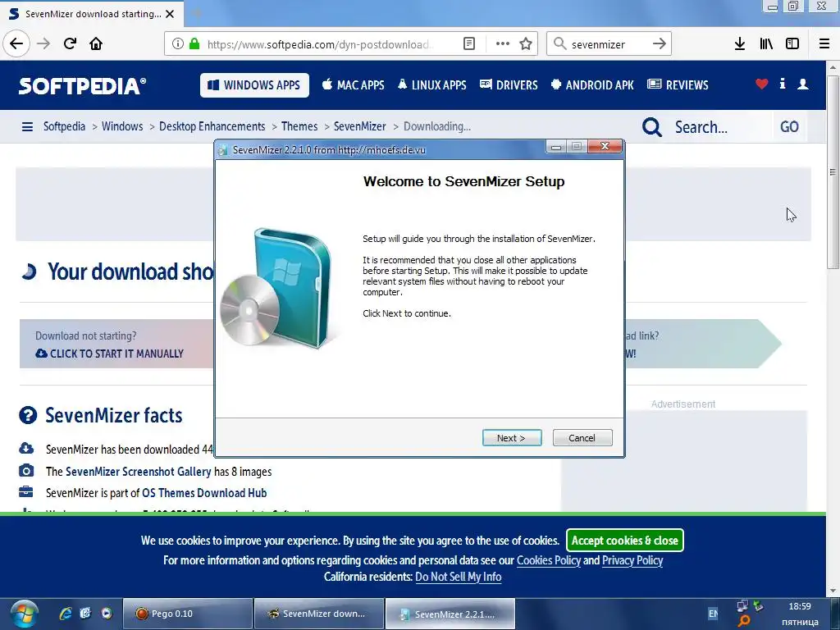
Task: Click the GO search button
Action: tap(789, 127)
